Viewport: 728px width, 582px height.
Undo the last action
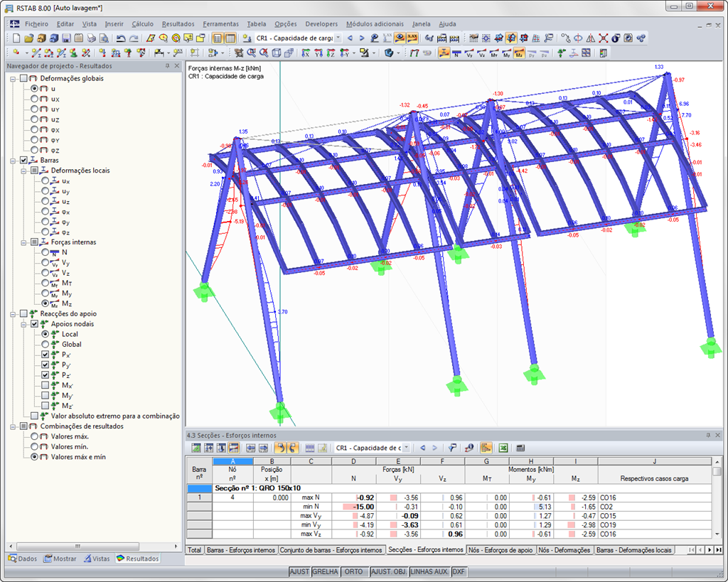121,38
